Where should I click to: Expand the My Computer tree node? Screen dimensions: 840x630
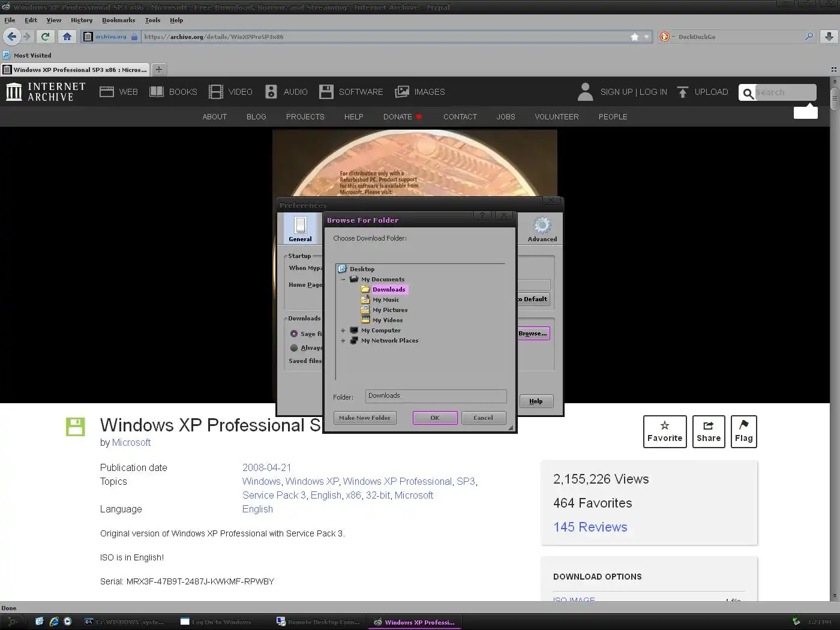click(343, 331)
